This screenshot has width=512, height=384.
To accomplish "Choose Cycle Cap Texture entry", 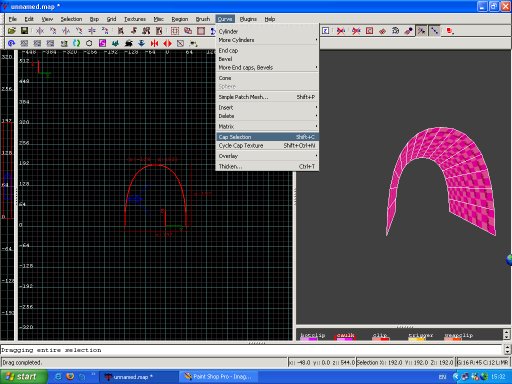I will [x=267, y=146].
